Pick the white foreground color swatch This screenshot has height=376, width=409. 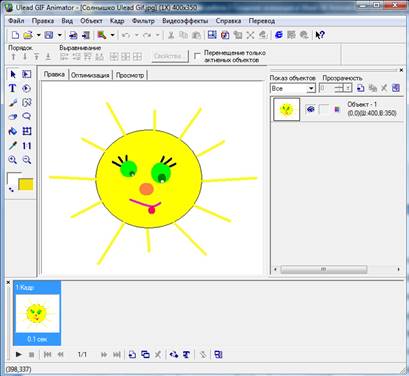13,178
